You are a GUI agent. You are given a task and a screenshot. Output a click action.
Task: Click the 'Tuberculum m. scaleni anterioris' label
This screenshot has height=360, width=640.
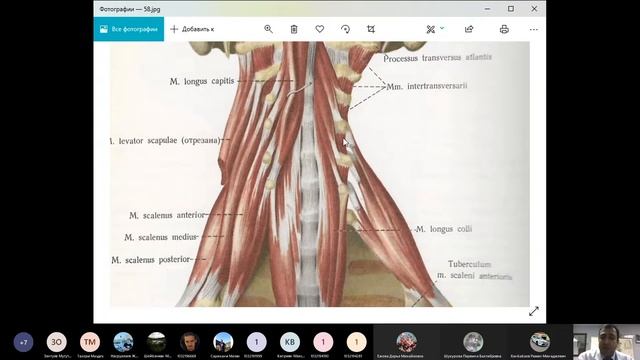(x=474, y=270)
